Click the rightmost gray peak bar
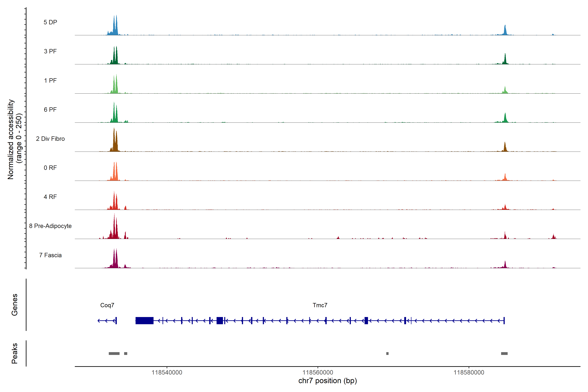The height and width of the screenshot is (392, 588). point(504,353)
